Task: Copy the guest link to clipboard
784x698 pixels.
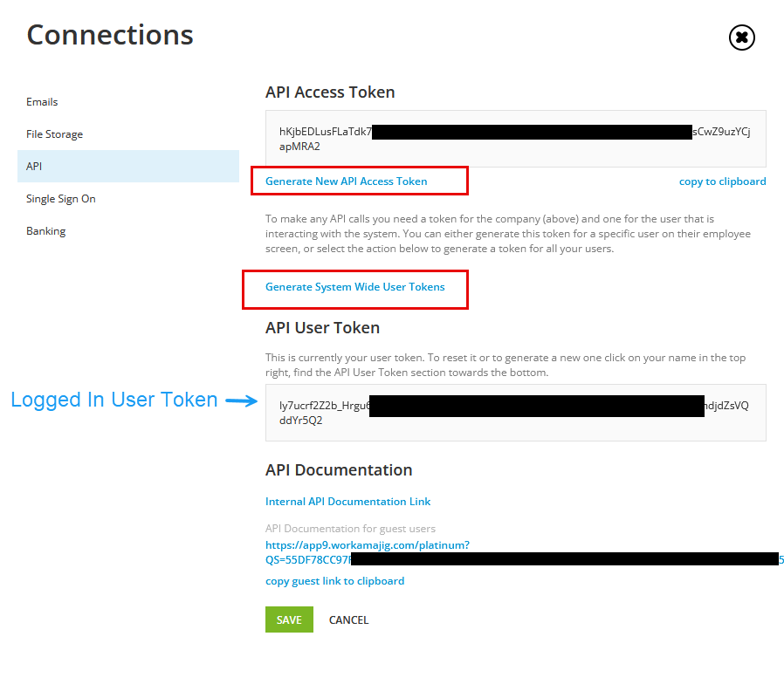Action: (334, 580)
